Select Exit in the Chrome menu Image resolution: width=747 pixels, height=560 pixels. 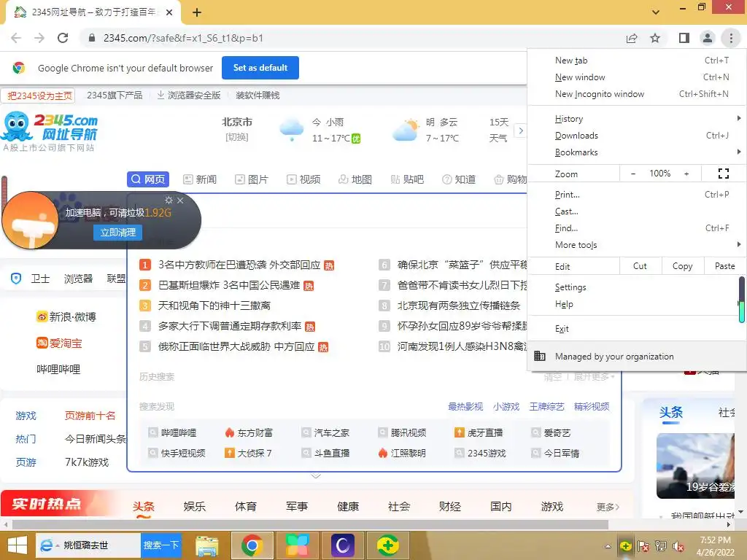637,329
